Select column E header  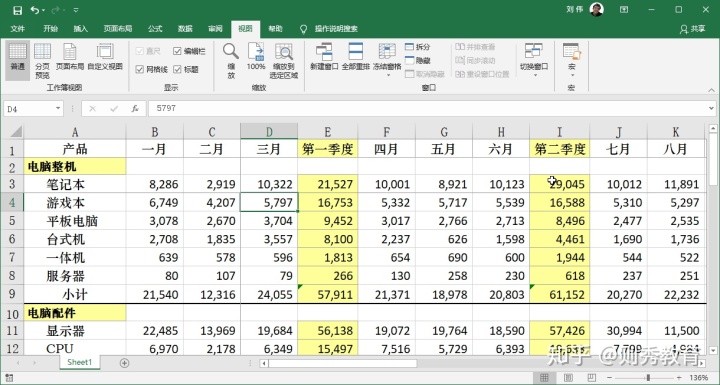pyautogui.click(x=327, y=132)
